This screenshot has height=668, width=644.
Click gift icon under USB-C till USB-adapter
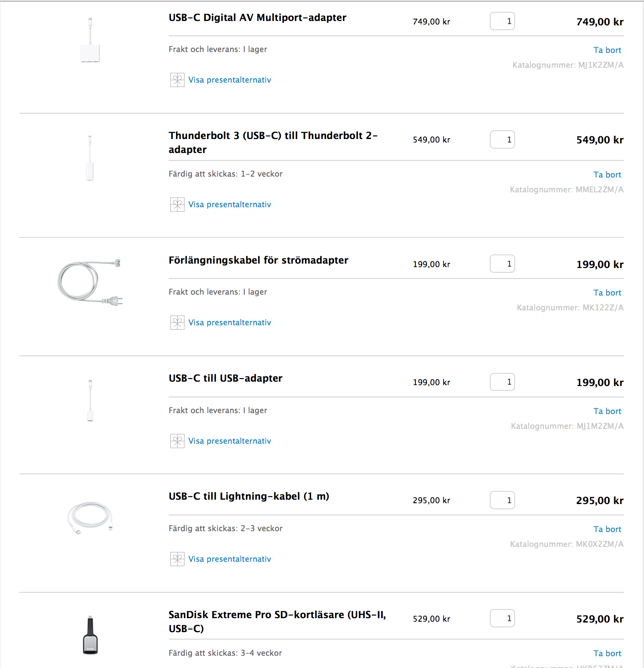pos(177,441)
